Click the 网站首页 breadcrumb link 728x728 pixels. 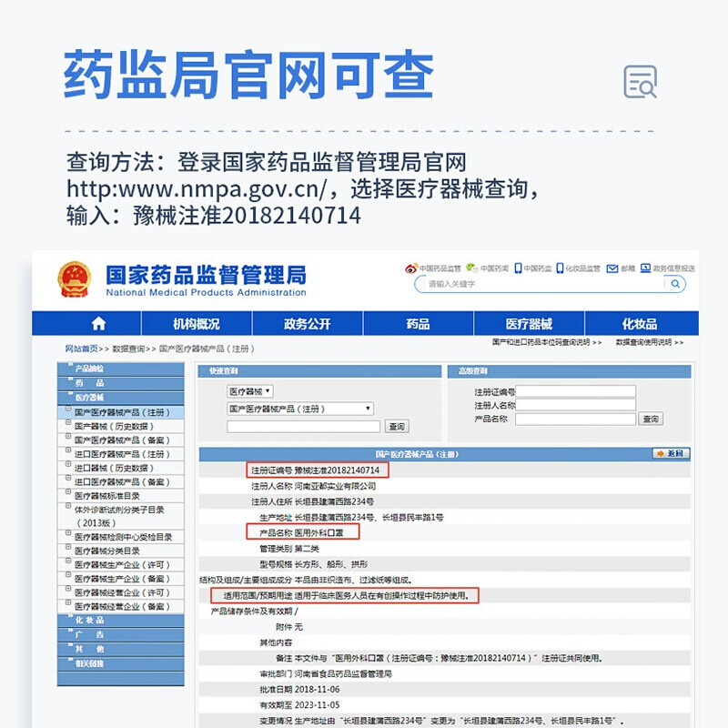[x=82, y=349]
